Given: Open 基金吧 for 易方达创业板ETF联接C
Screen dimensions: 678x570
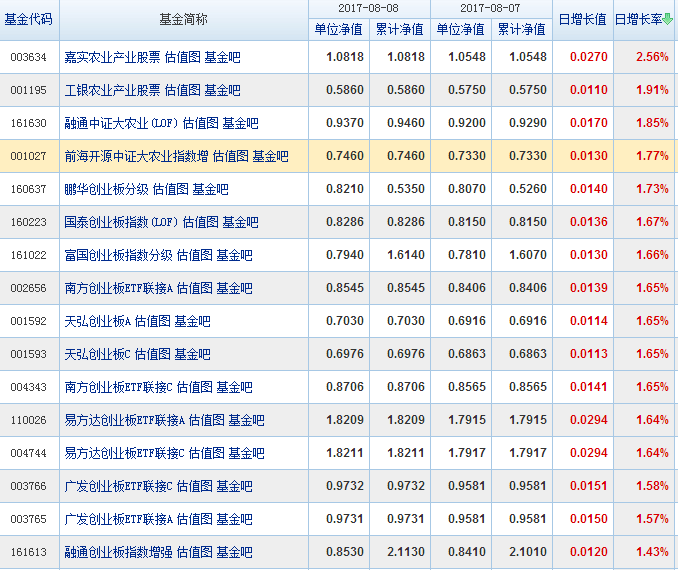Looking at the screenshot, I should click(246, 453).
